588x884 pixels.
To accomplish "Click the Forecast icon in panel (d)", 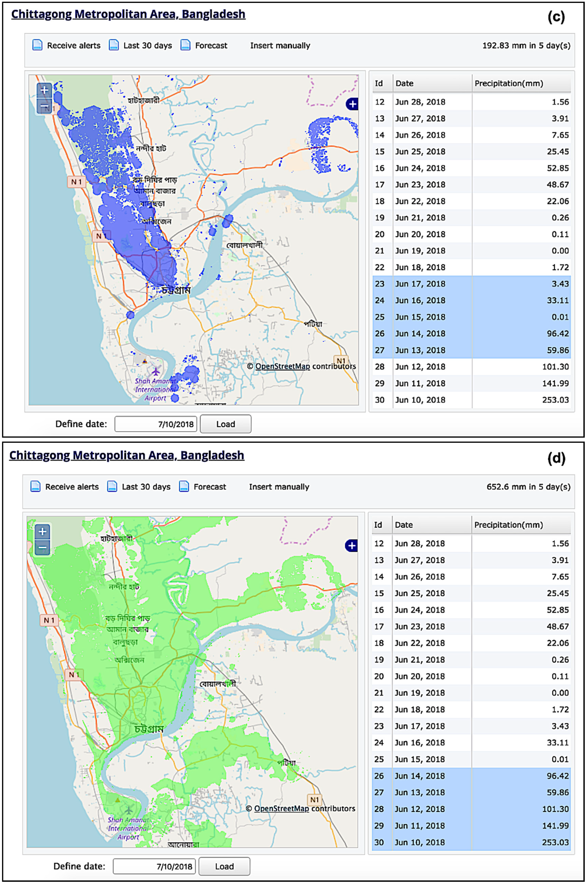I will click(x=184, y=487).
